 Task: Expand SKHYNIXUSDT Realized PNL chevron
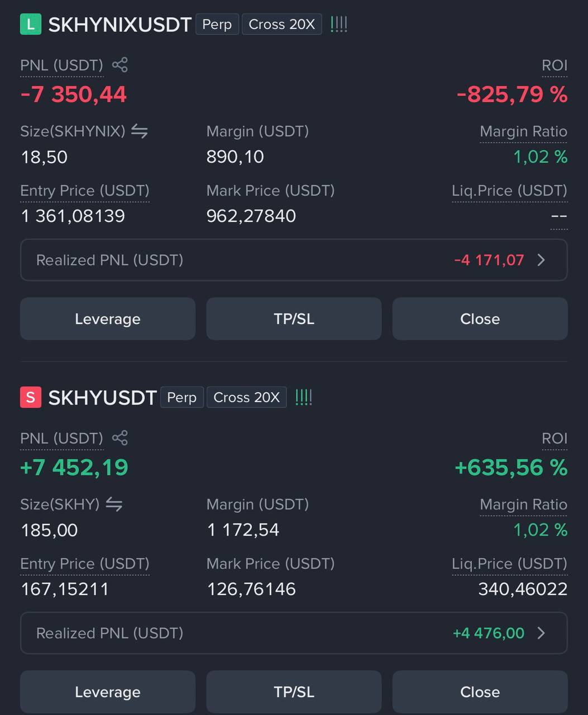(541, 260)
